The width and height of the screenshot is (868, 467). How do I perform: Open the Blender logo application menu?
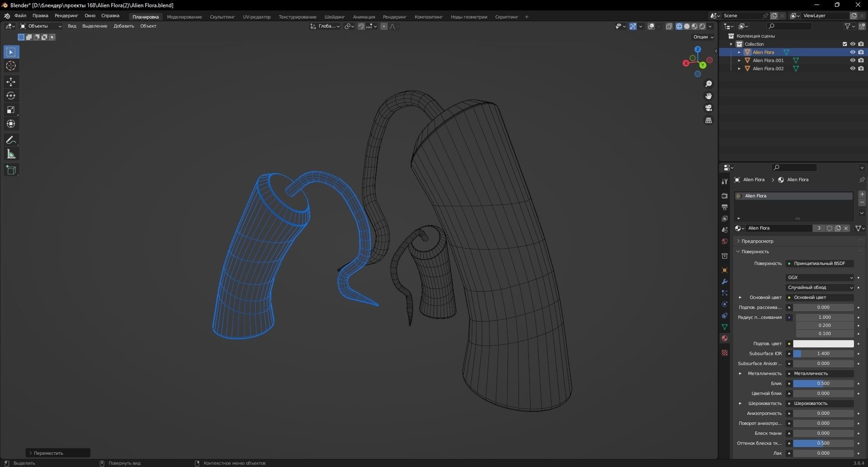pos(7,16)
